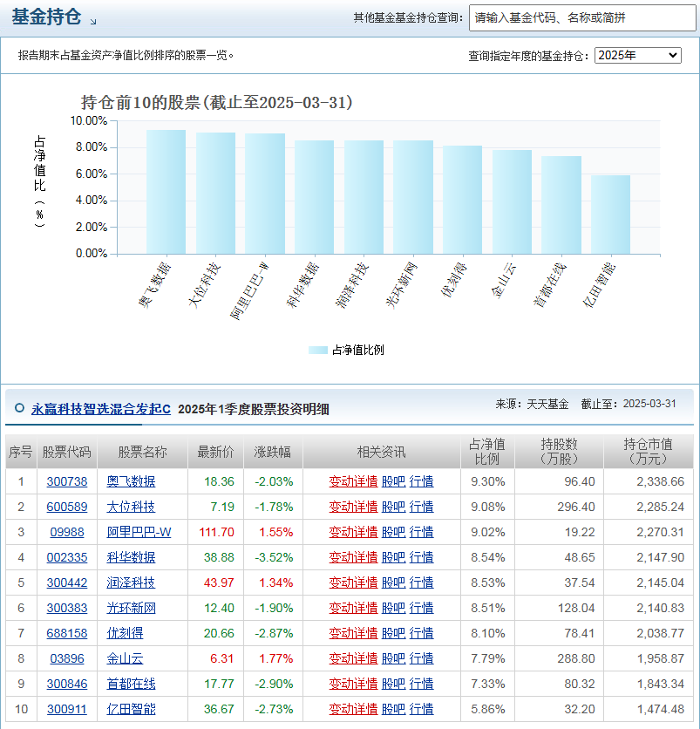Viewport: 700px width, 729px height.
Task: Click the 金山云 bar in chart
Action: pos(513,201)
